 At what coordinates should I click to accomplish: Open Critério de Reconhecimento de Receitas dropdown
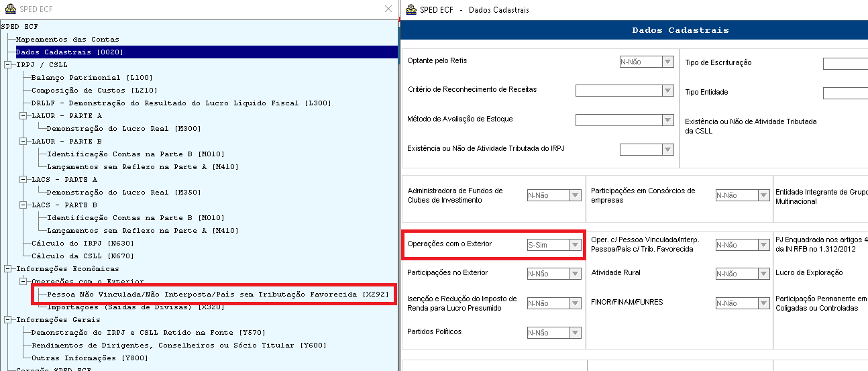pos(667,91)
